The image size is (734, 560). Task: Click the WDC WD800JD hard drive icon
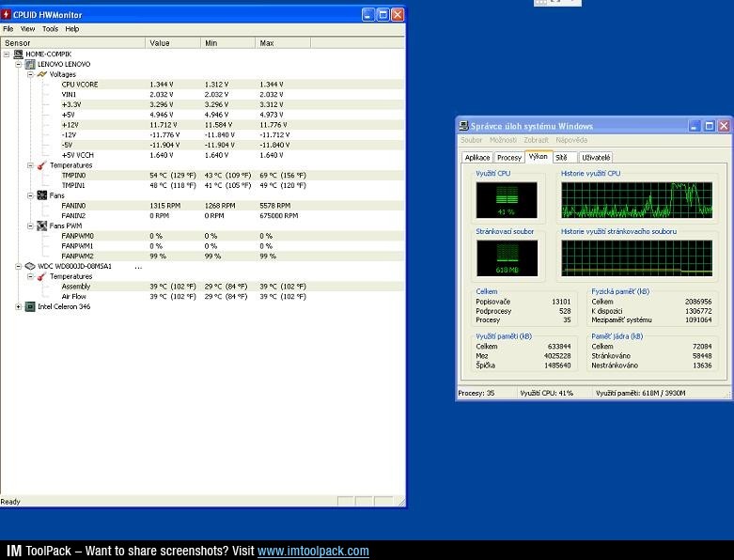30,266
